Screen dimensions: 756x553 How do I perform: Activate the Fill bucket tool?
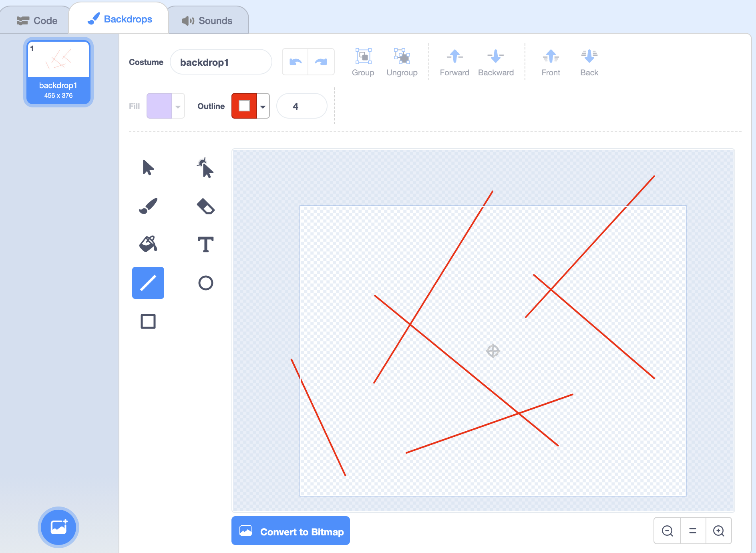click(148, 244)
